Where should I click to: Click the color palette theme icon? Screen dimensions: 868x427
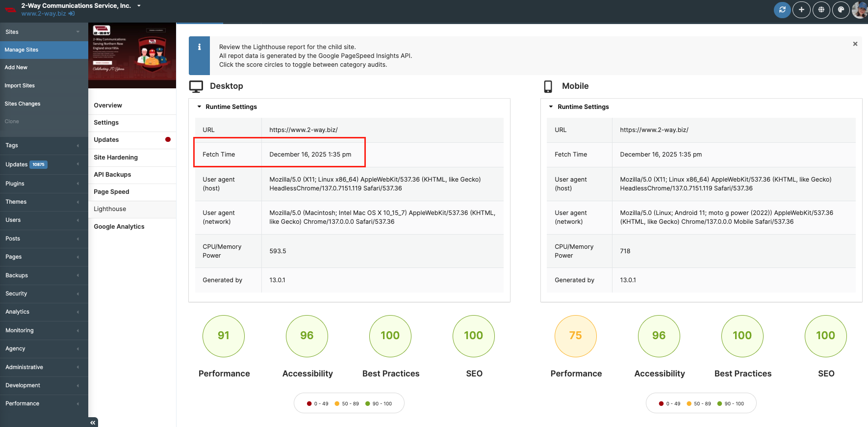[x=841, y=10]
